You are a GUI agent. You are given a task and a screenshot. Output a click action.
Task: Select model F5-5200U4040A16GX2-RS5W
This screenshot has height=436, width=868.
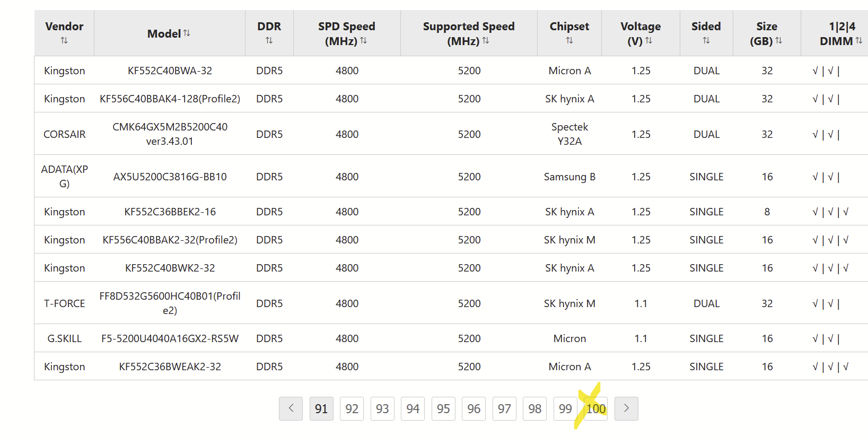[x=170, y=338]
